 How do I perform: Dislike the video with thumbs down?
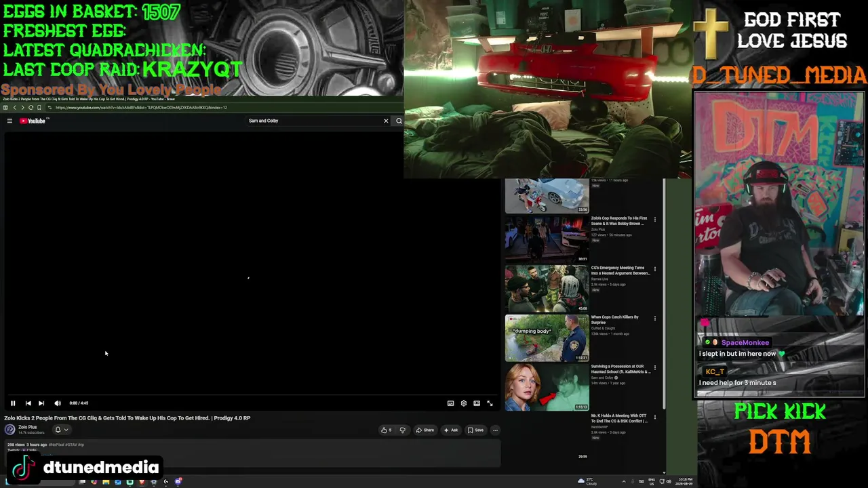(x=402, y=430)
